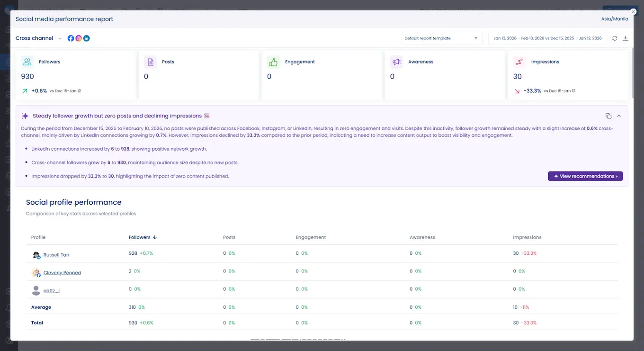
Task: Click the LinkedIn channel icon
Action: (87, 38)
